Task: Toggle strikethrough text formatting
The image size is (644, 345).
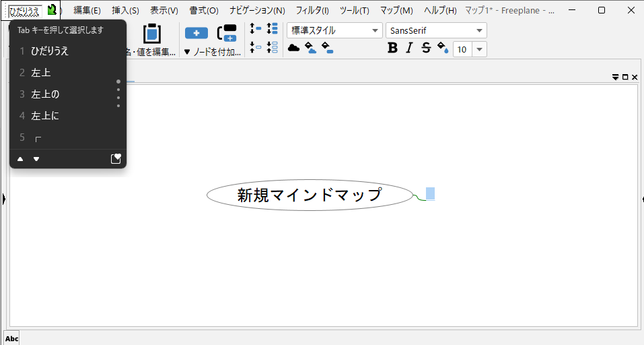Action: point(426,48)
